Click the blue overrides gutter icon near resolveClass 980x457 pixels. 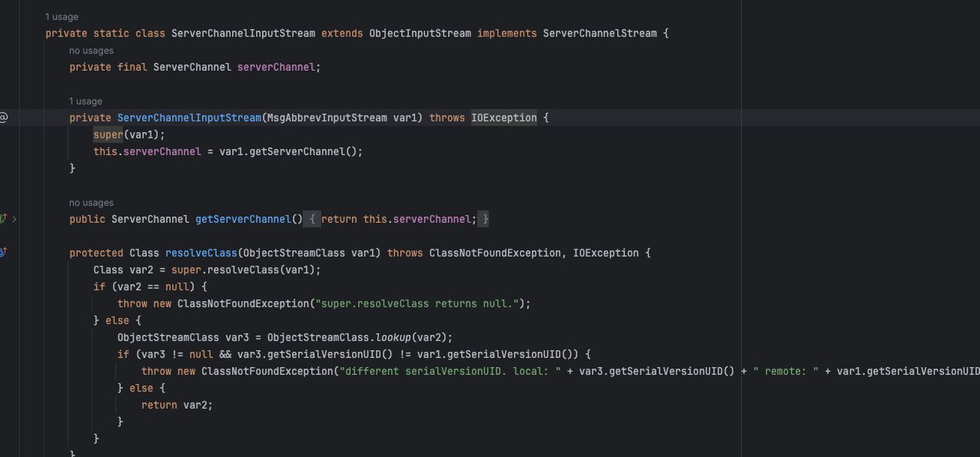(x=2, y=253)
